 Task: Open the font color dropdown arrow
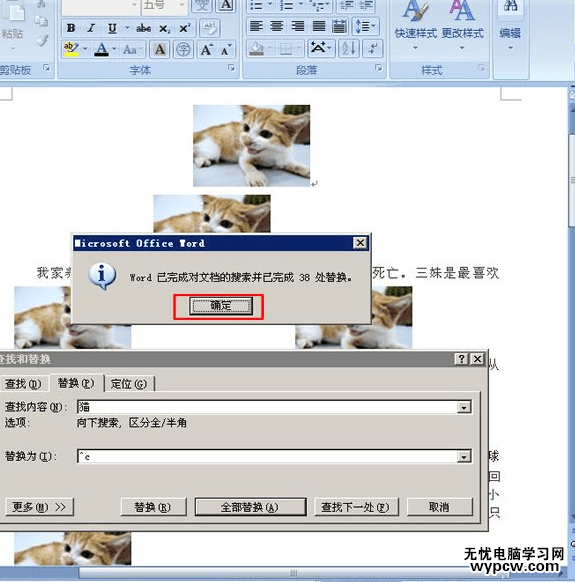tap(114, 49)
